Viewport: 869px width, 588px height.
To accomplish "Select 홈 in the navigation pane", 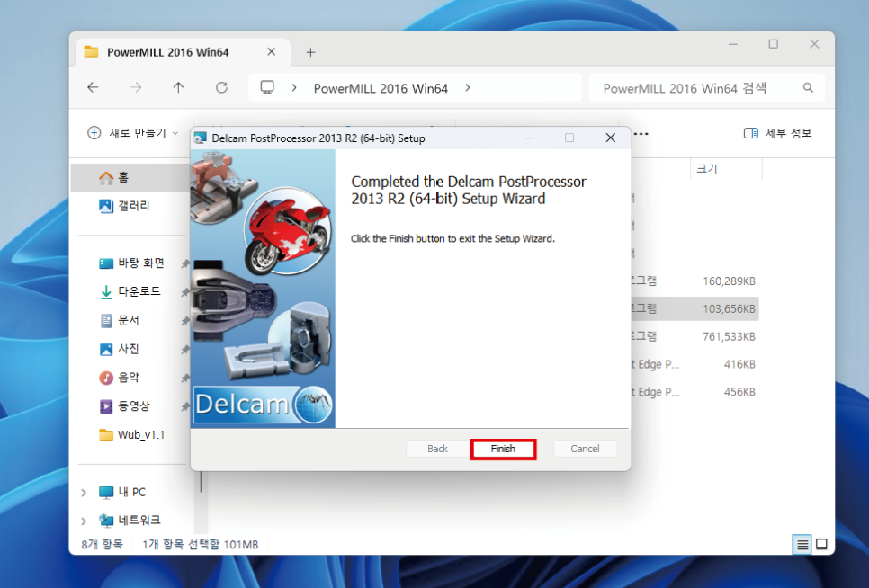I will click(130, 177).
